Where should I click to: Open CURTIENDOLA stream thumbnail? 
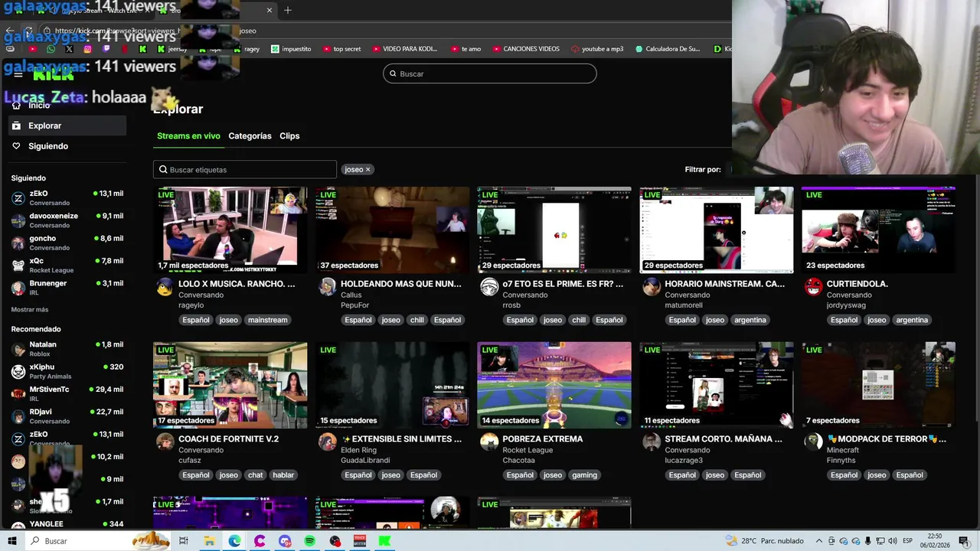pos(878,230)
